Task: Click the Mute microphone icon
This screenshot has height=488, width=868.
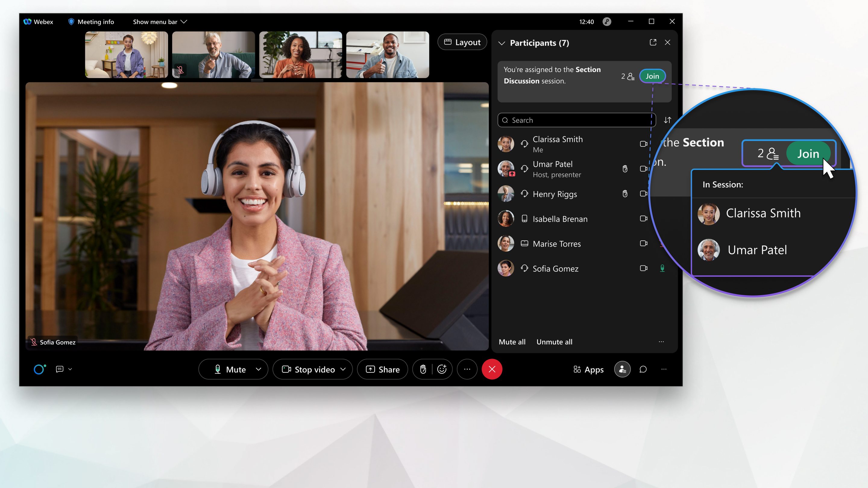Action: pos(217,369)
